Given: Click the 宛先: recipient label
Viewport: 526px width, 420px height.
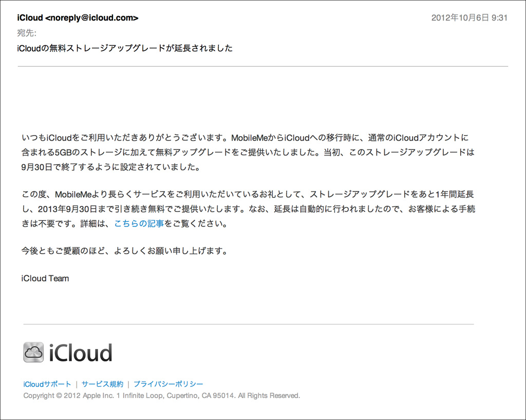Looking at the screenshot, I should point(27,33).
